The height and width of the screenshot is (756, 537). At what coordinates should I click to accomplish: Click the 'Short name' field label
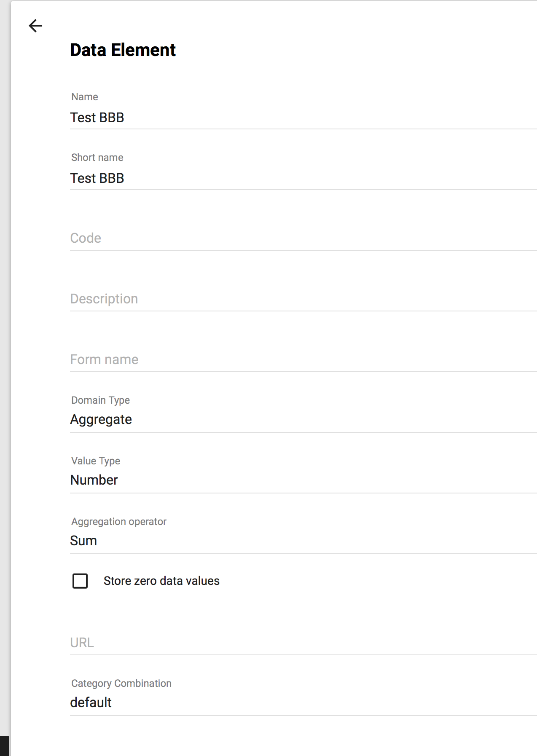97,158
